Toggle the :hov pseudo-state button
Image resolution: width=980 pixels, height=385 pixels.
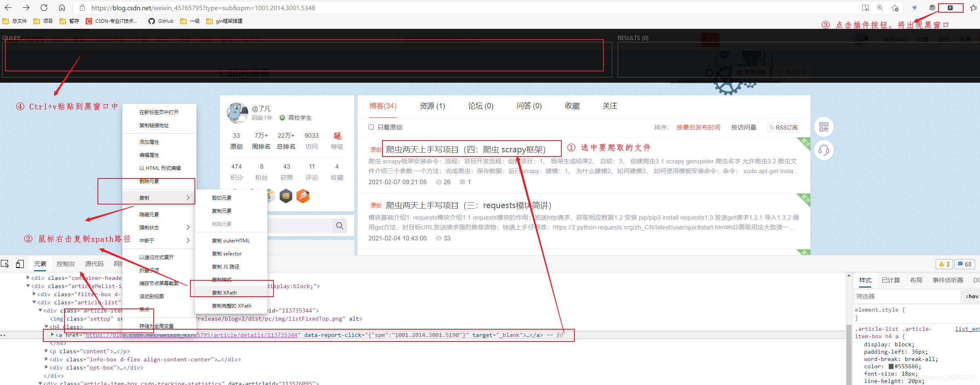click(972, 297)
